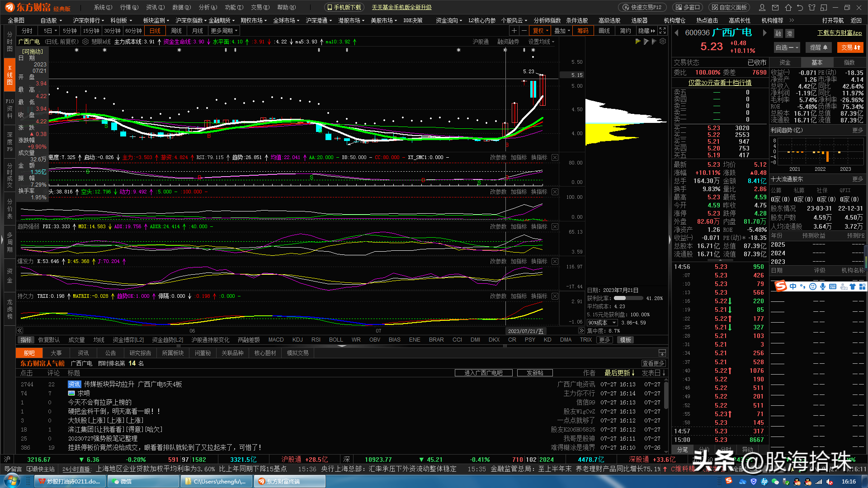Open 自选一 watchlist dropdown
868x488 pixels.
pyautogui.click(x=787, y=47)
